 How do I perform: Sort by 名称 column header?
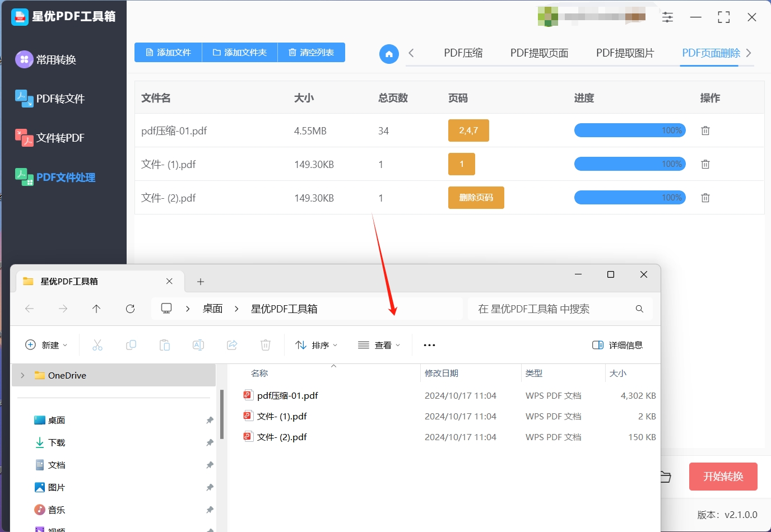click(259, 373)
